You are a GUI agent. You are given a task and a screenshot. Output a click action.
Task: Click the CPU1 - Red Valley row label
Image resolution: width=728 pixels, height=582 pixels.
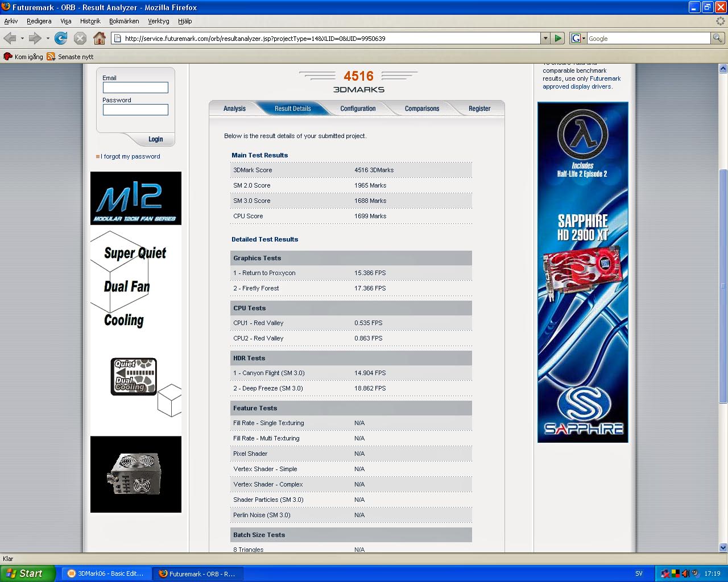point(258,323)
